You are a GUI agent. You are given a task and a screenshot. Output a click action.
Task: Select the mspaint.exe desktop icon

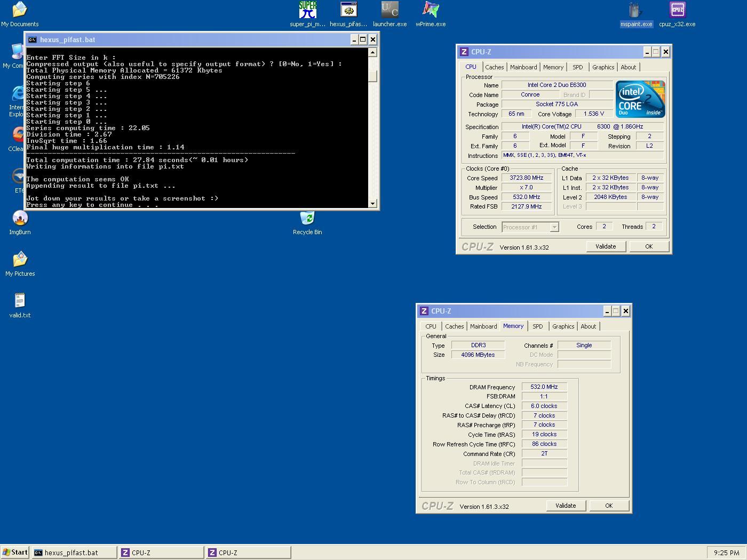point(636,14)
